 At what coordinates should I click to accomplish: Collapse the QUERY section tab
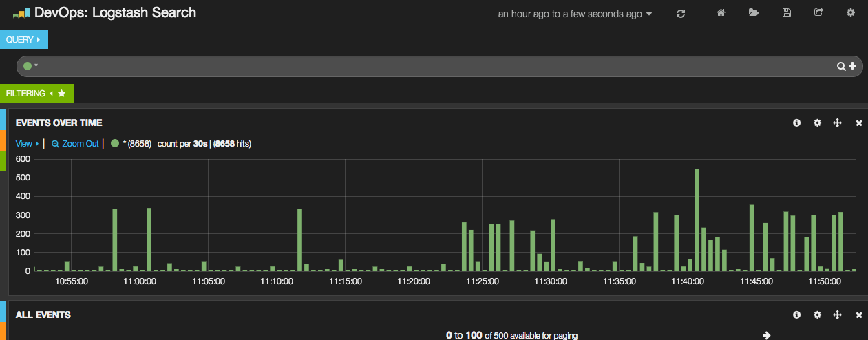click(23, 40)
